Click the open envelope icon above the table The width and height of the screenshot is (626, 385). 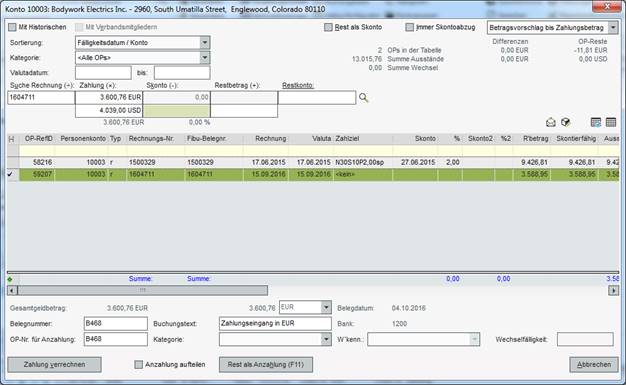[551, 122]
